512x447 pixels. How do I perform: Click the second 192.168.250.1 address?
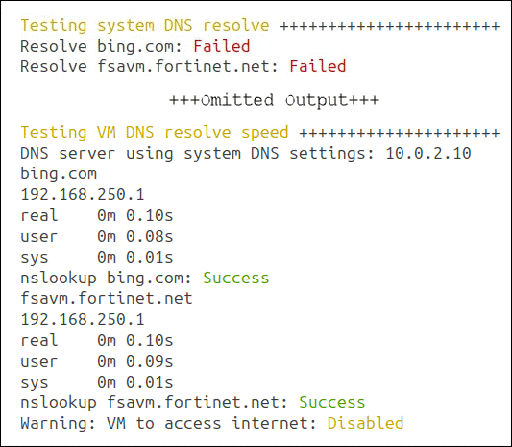(x=82, y=319)
